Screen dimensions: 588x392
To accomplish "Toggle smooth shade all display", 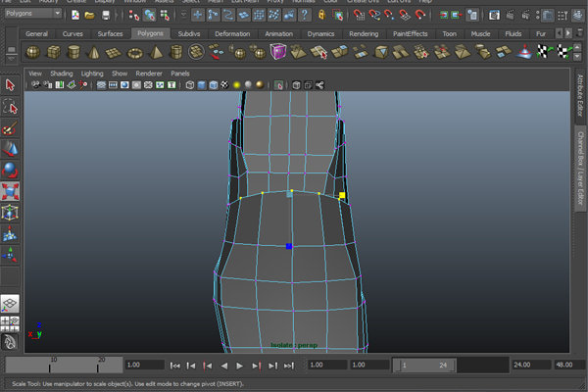I will click(202, 85).
